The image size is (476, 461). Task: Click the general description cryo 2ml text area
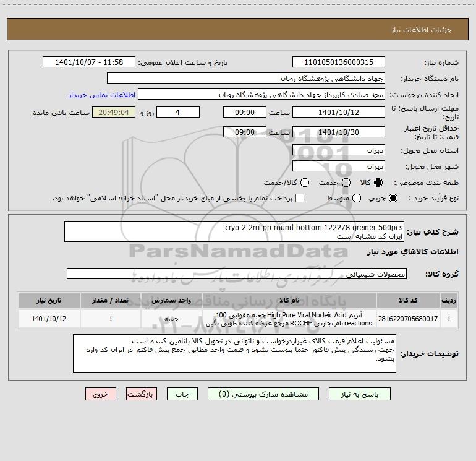click(234, 232)
